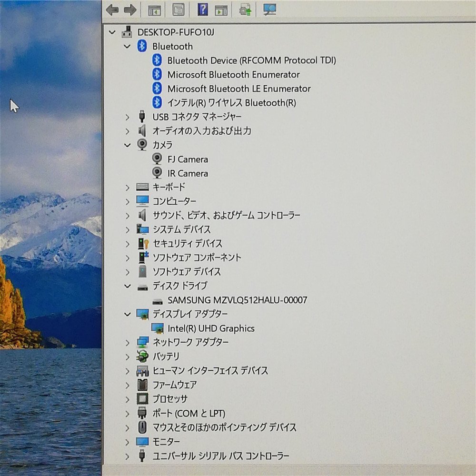Click the プロセッサ processor icon
Viewport: 476px width, 476px height.
click(x=142, y=398)
